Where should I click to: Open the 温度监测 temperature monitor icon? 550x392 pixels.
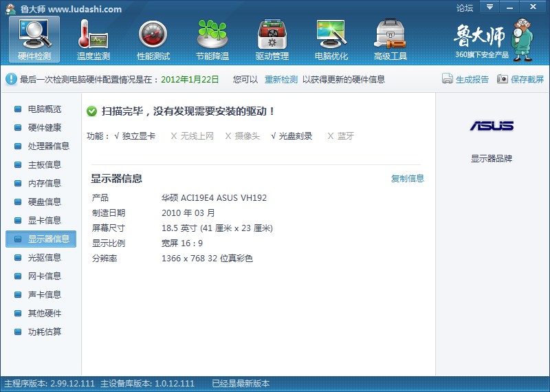point(93,39)
